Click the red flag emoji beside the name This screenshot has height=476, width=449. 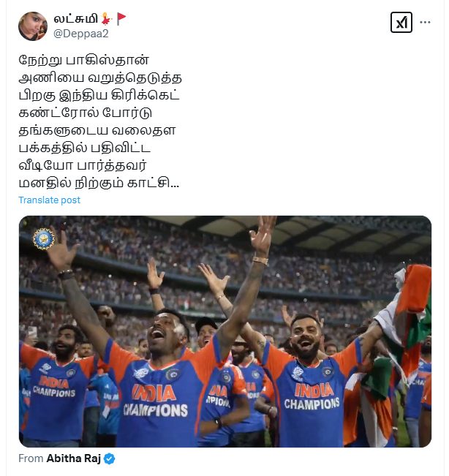click(x=121, y=18)
